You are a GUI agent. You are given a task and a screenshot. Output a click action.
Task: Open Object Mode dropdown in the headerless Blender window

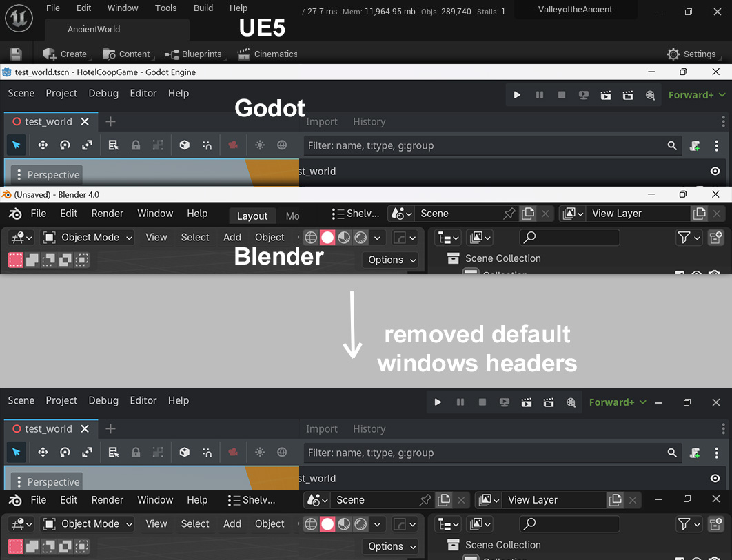[88, 524]
